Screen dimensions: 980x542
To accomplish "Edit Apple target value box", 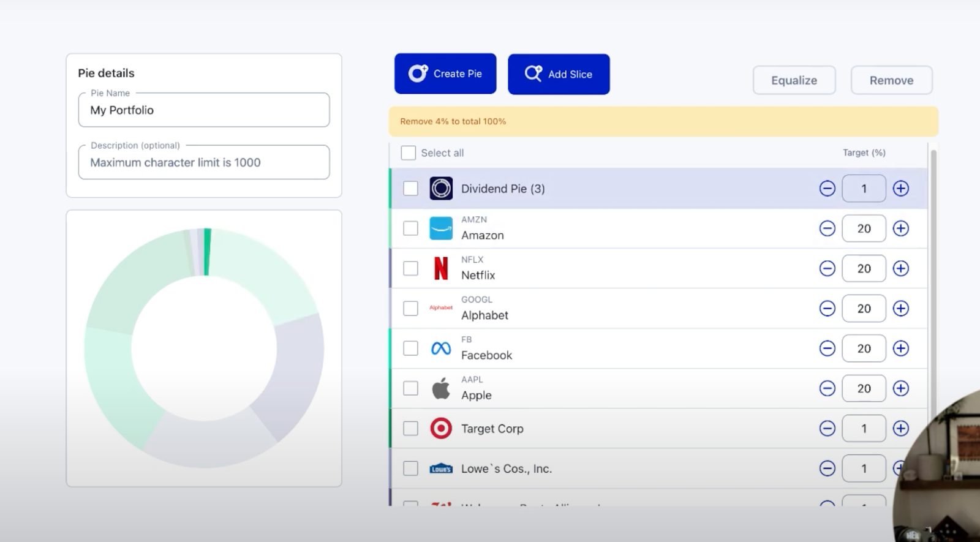I will (864, 388).
